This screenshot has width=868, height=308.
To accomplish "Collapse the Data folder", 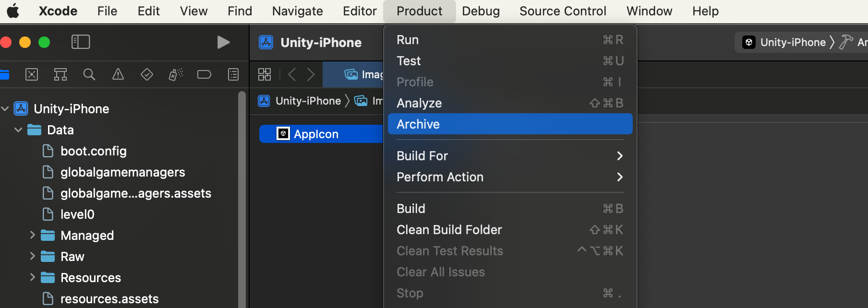I will click(18, 130).
